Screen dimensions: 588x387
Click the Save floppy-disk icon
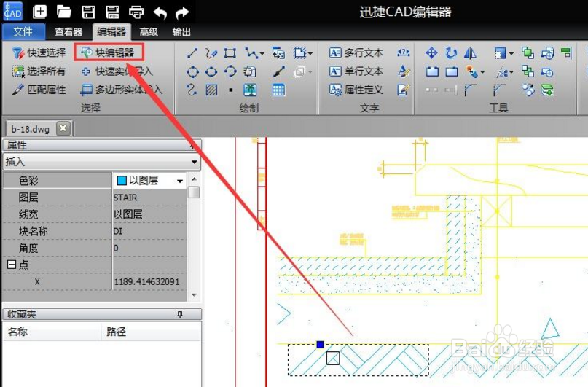pyautogui.click(x=88, y=12)
